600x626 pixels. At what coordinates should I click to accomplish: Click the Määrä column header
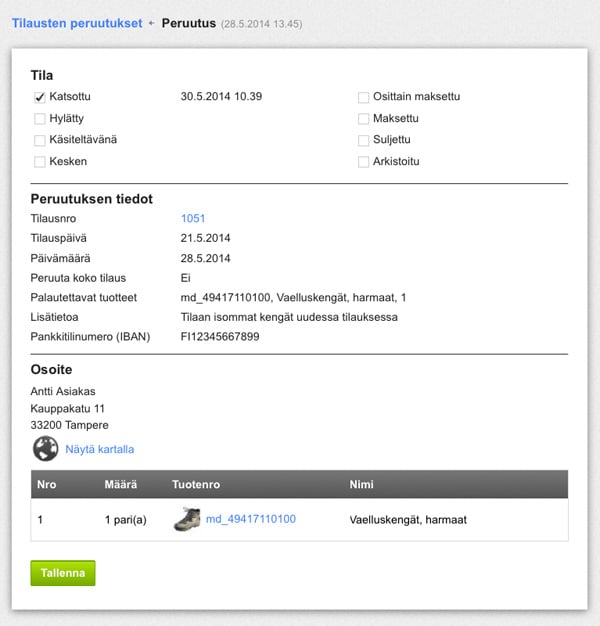coord(120,484)
